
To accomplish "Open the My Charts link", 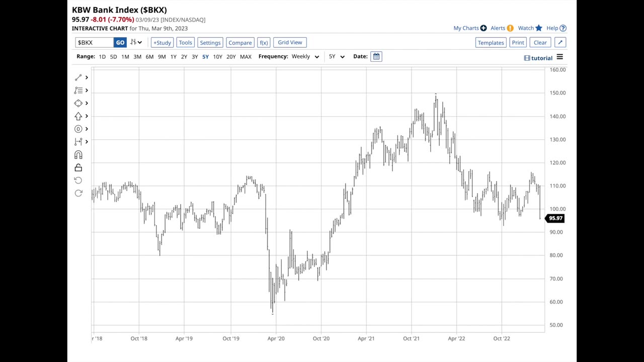I will (466, 28).
